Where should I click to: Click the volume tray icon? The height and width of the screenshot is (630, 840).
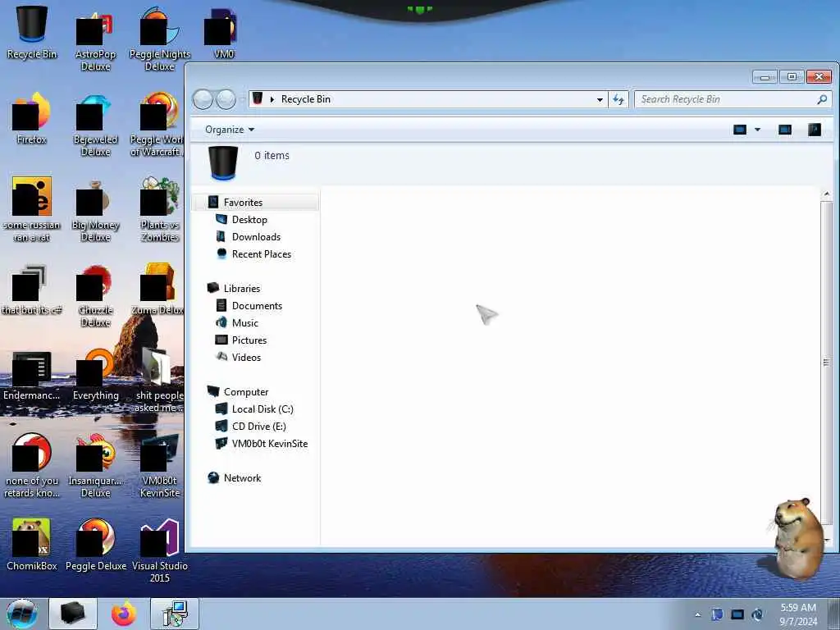(757, 614)
